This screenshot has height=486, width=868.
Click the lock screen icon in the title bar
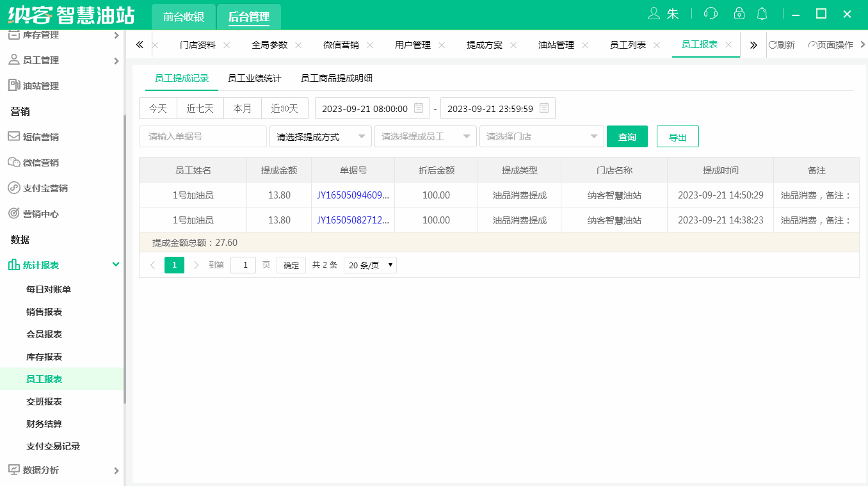[739, 13]
